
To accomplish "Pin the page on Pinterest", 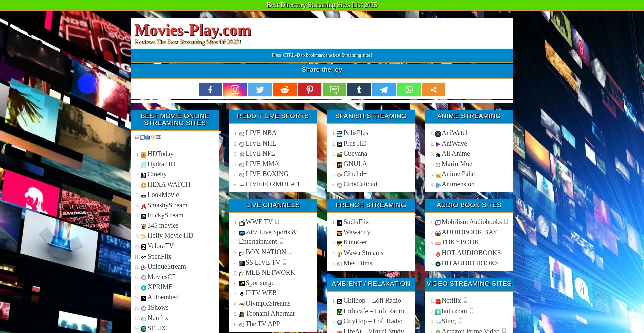I will pos(310,90).
